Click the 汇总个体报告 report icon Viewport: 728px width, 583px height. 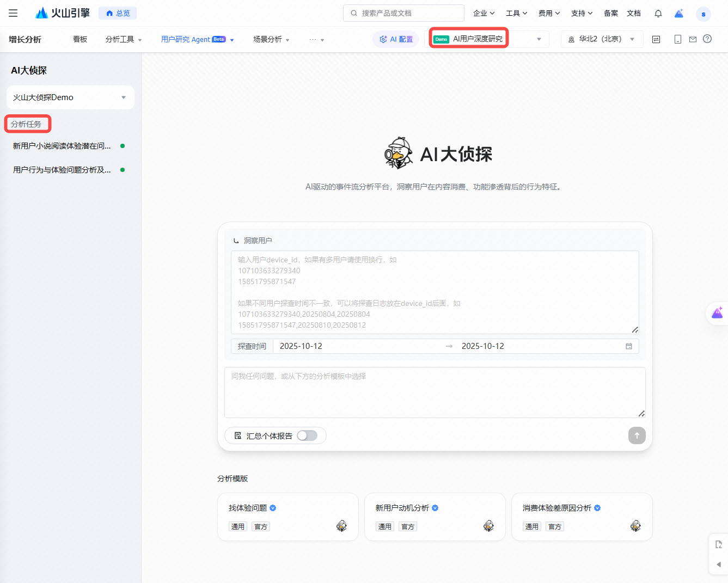click(x=238, y=435)
